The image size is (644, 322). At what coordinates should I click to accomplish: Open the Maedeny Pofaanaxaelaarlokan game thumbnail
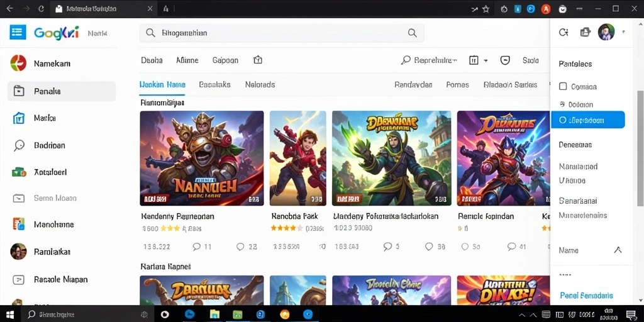391,158
